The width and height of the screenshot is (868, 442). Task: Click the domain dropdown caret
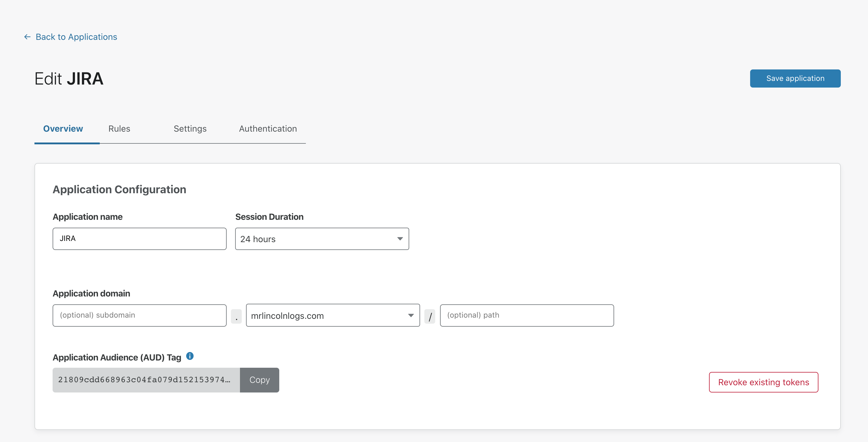(x=410, y=315)
